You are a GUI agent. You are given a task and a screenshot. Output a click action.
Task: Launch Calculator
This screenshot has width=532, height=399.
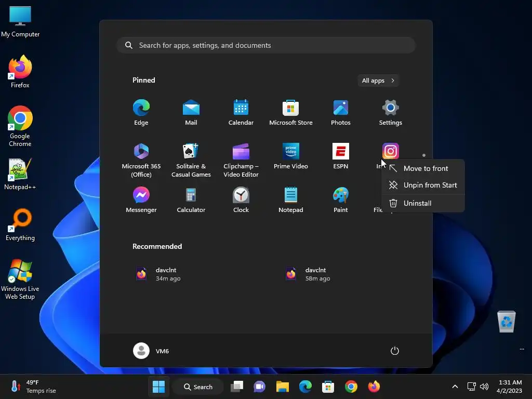tap(191, 200)
